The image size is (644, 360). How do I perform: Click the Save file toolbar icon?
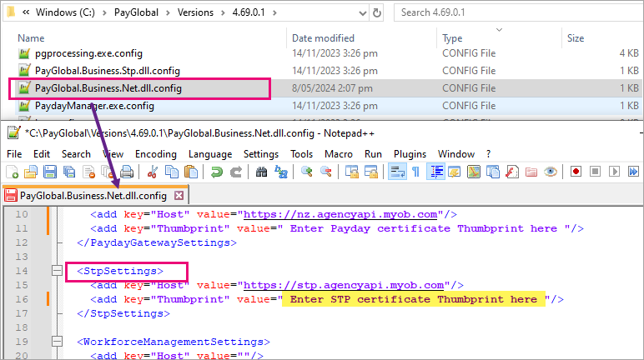(x=49, y=172)
